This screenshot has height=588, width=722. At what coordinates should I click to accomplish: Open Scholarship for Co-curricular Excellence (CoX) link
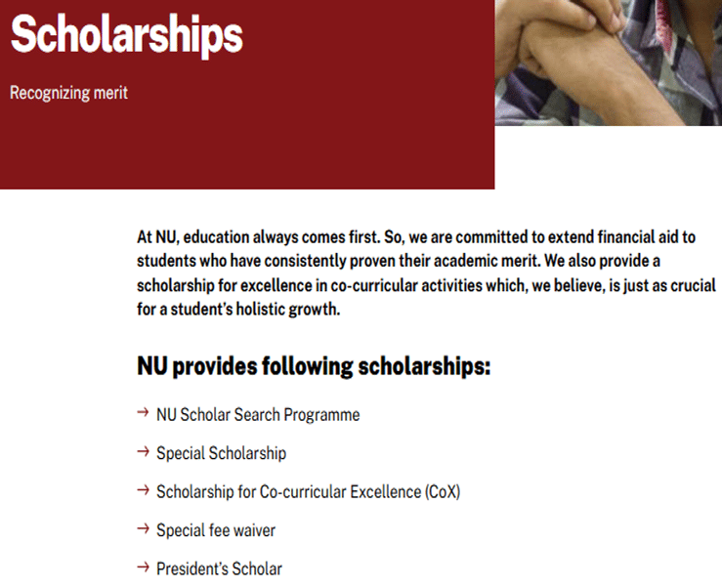point(308,492)
